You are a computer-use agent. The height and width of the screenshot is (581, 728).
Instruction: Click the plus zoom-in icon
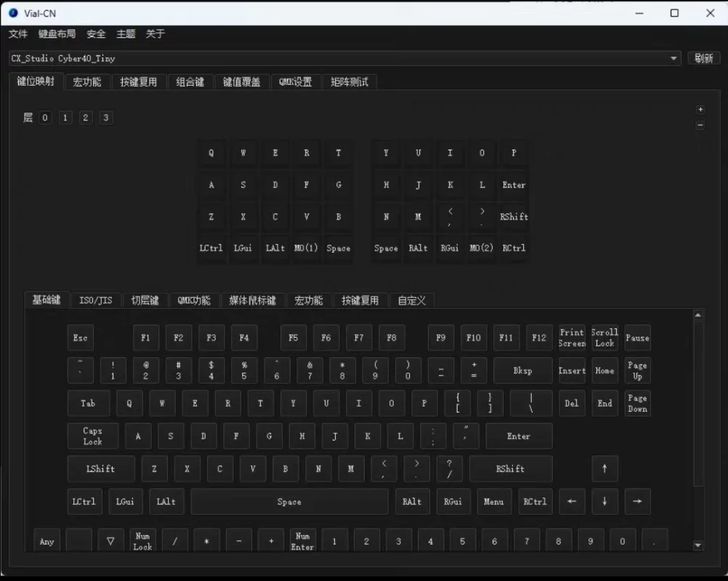coord(700,110)
